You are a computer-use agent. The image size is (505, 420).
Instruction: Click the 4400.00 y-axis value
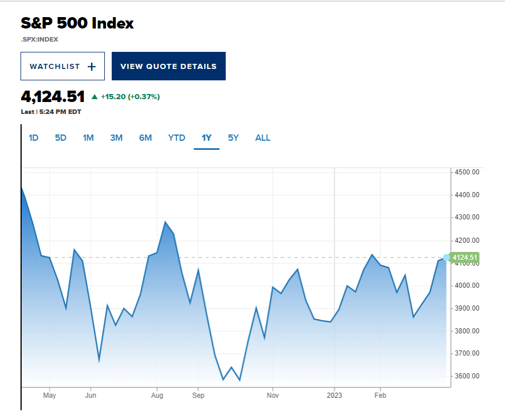coord(467,195)
